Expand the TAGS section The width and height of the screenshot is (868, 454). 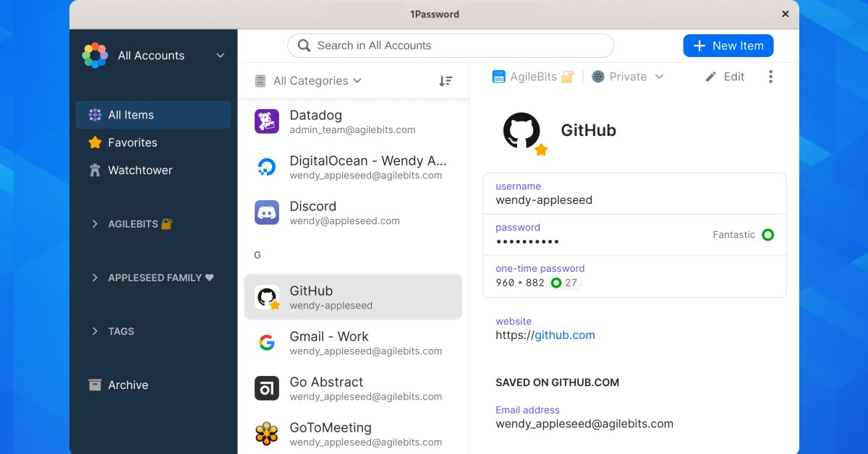point(95,331)
